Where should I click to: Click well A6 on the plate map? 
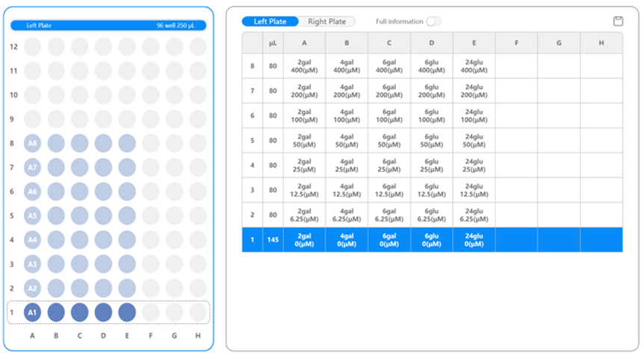[x=32, y=191]
